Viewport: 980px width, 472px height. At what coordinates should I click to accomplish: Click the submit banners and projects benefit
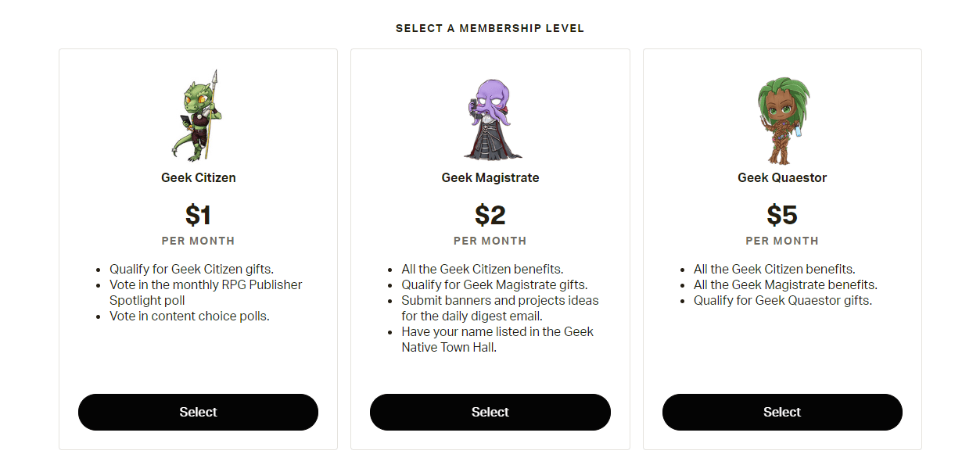(500, 308)
